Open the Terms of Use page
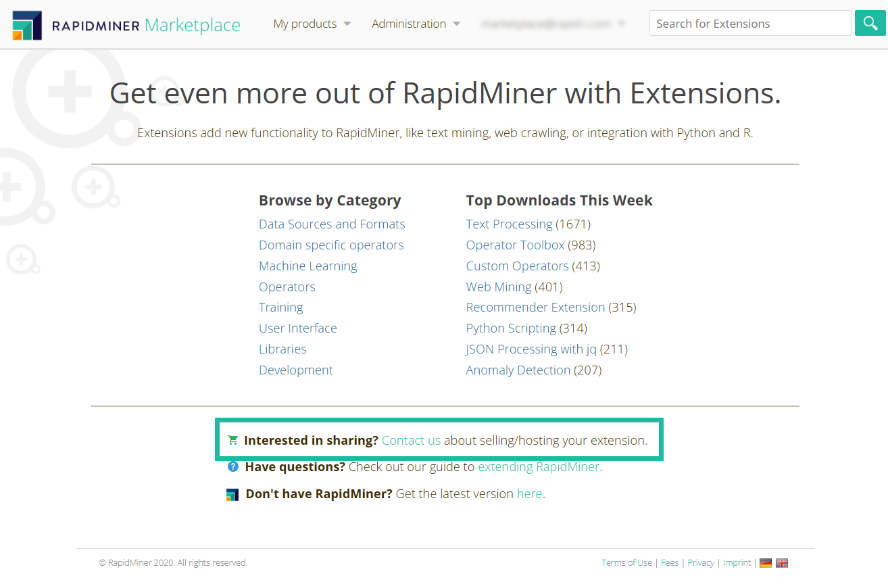 [626, 562]
